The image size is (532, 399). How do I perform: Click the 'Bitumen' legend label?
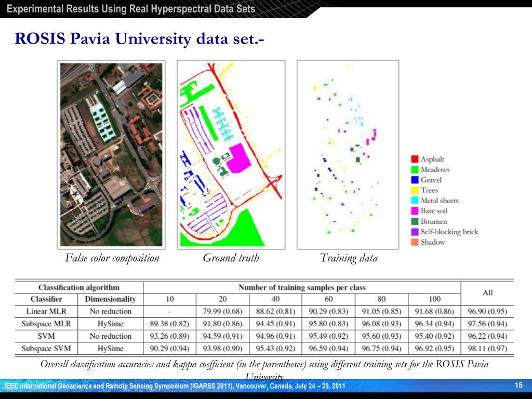(x=434, y=221)
